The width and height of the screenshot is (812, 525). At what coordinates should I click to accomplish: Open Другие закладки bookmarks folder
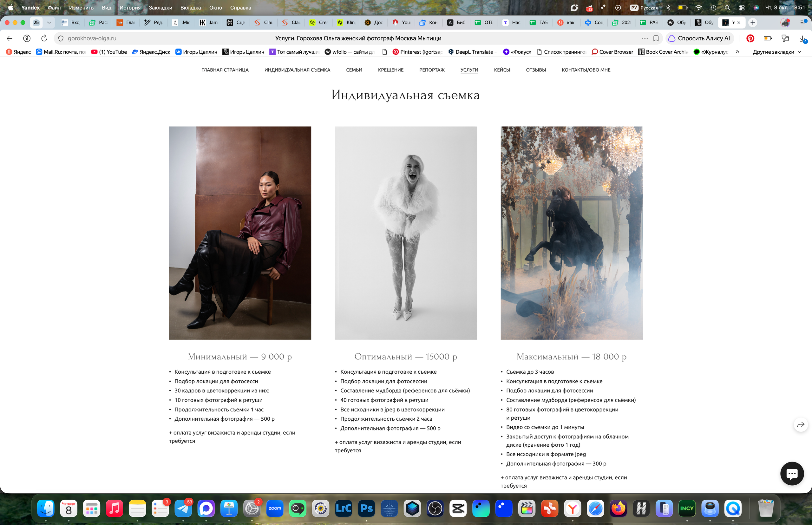point(776,52)
